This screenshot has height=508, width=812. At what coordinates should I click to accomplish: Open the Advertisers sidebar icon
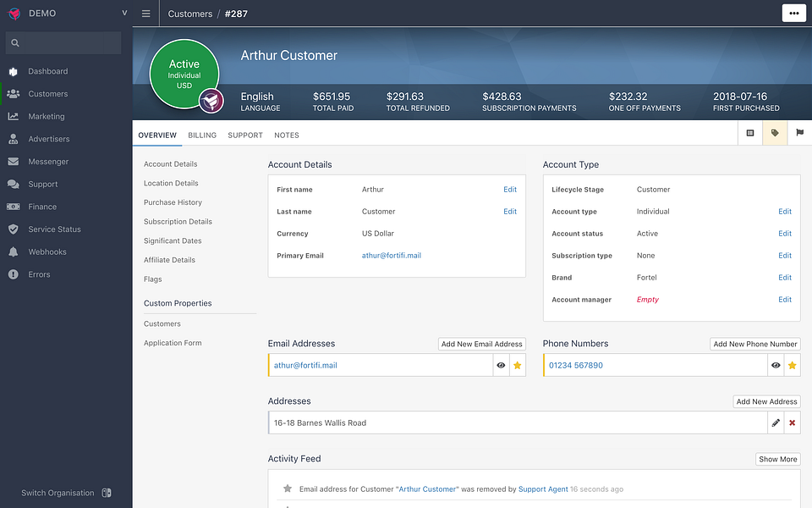14,139
